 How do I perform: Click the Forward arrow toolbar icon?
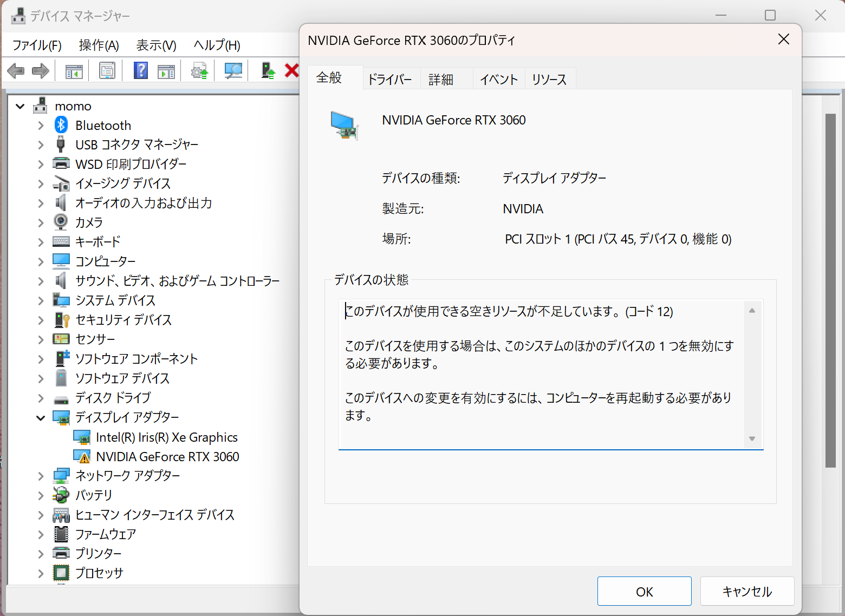coord(41,70)
